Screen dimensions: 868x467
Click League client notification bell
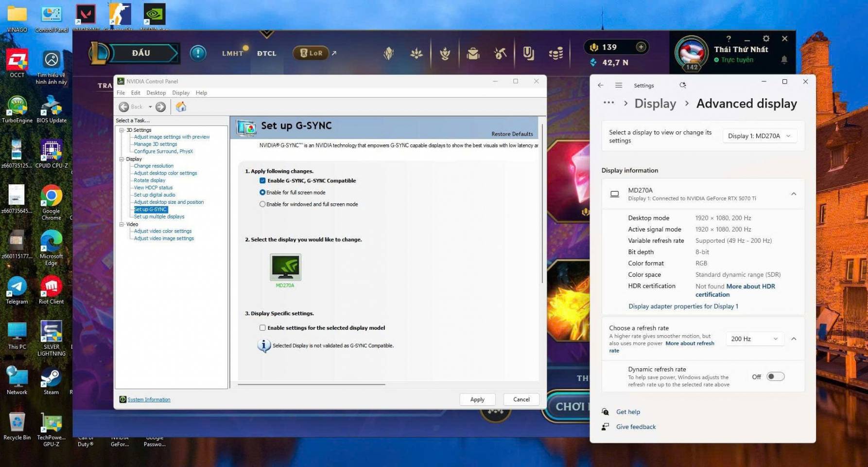(784, 59)
